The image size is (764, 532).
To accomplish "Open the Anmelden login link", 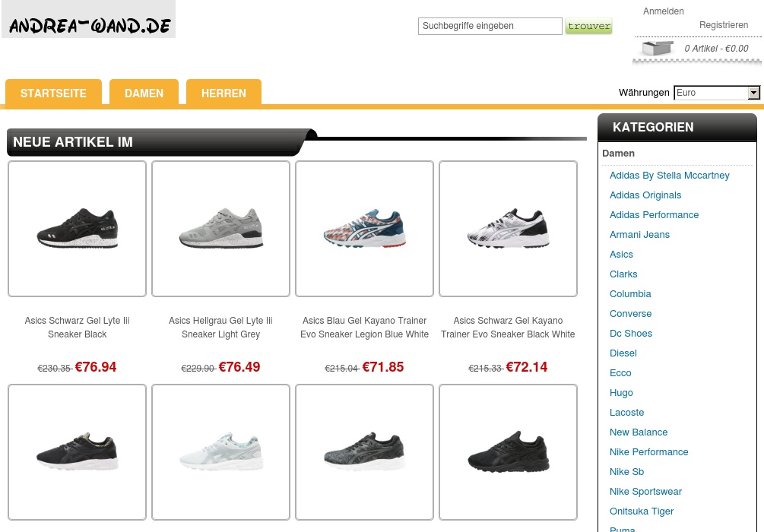I will tap(663, 11).
